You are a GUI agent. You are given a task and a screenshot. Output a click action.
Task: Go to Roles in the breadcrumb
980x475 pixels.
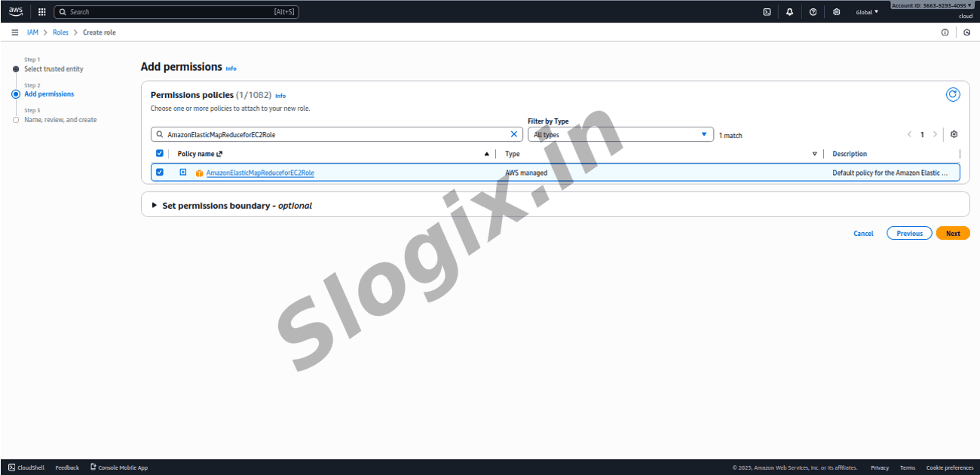(x=60, y=32)
